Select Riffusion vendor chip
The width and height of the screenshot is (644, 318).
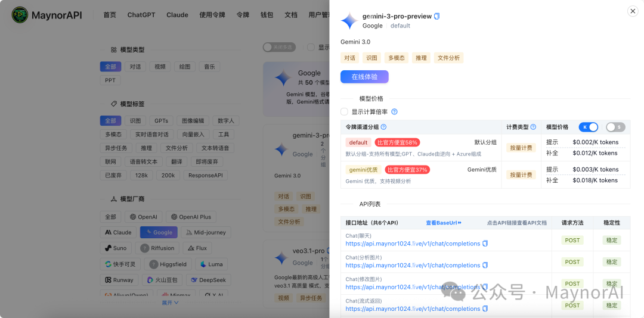pos(157,248)
